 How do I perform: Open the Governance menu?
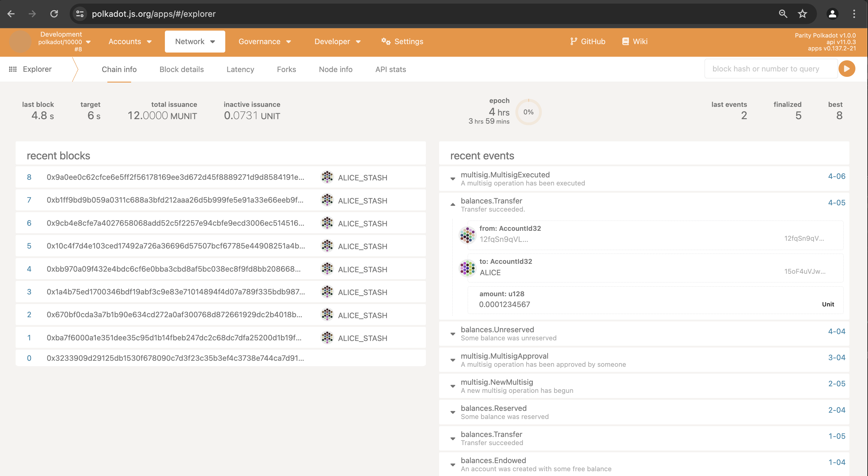point(265,41)
